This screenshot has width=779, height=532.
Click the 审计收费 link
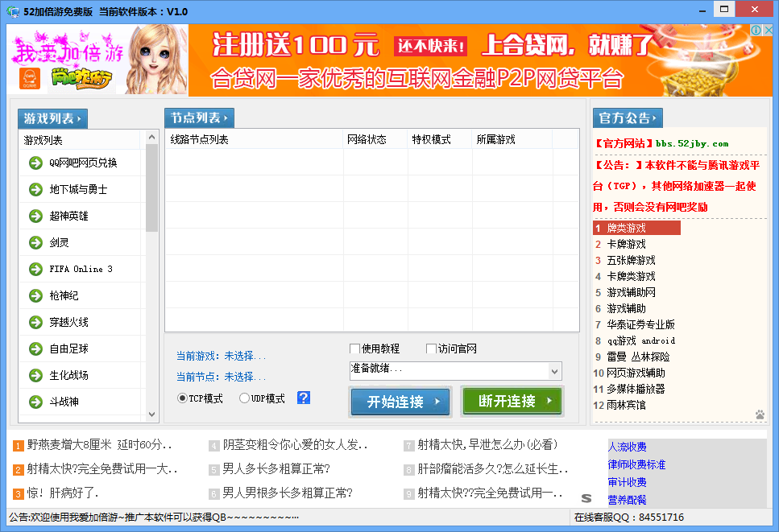pos(627,482)
